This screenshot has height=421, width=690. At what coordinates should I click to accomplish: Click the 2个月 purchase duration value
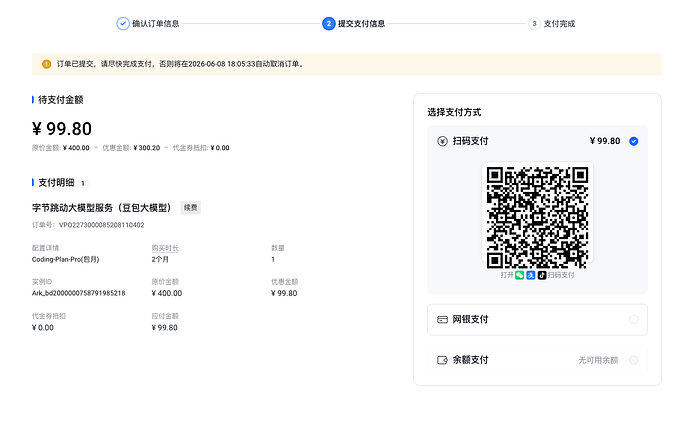160,260
